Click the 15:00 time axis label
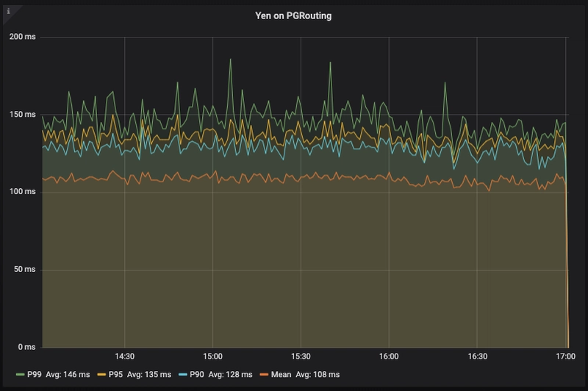Viewport: 588px width, 391px height. [213, 357]
